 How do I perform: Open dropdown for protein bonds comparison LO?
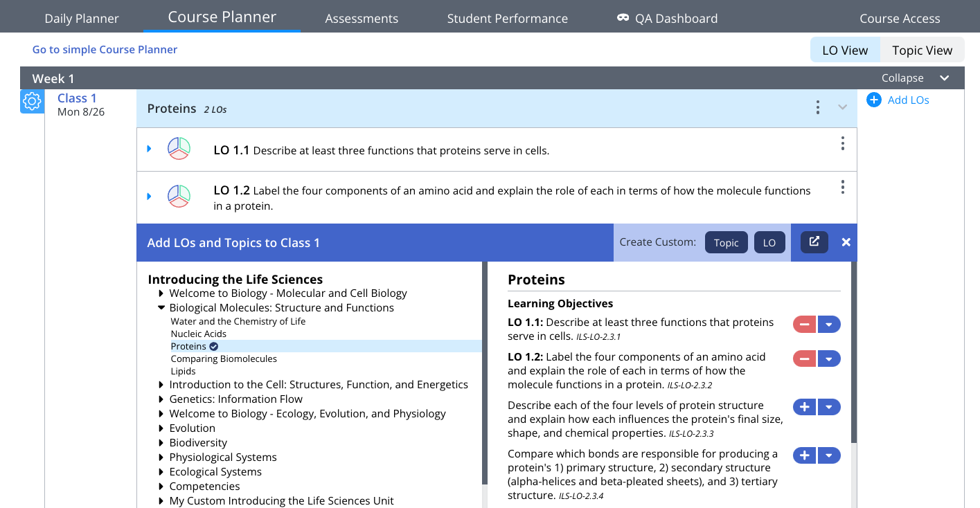pyautogui.click(x=829, y=455)
